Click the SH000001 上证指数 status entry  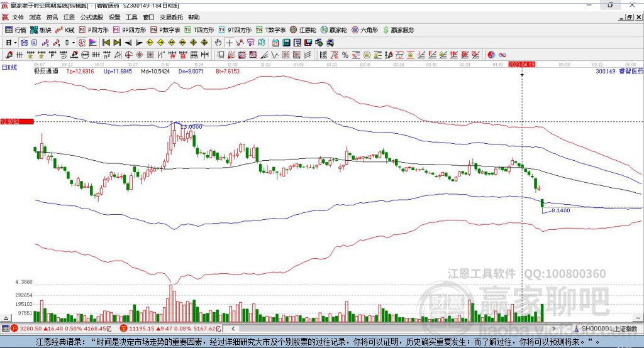(x=605, y=329)
